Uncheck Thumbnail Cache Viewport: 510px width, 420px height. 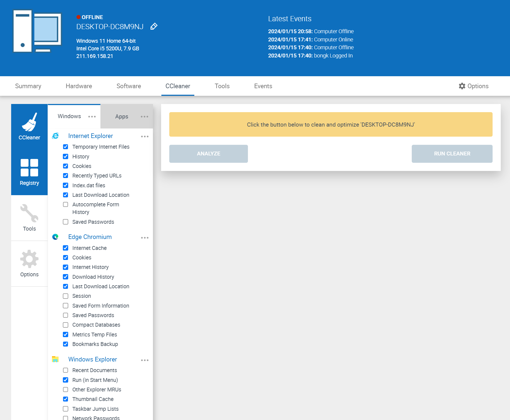pyautogui.click(x=66, y=399)
